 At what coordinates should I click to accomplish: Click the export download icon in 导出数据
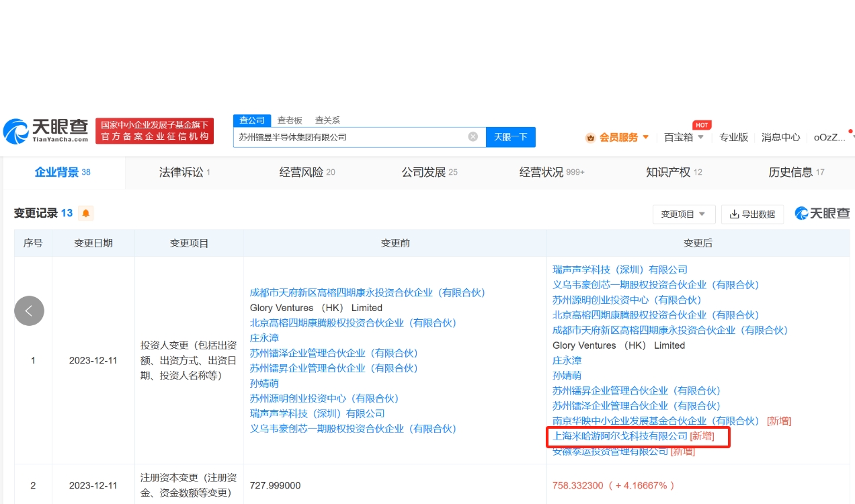pos(734,214)
